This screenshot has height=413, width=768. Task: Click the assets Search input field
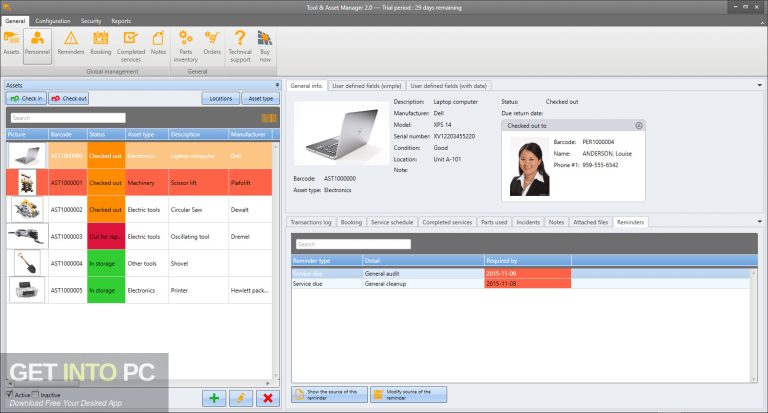[x=68, y=118]
